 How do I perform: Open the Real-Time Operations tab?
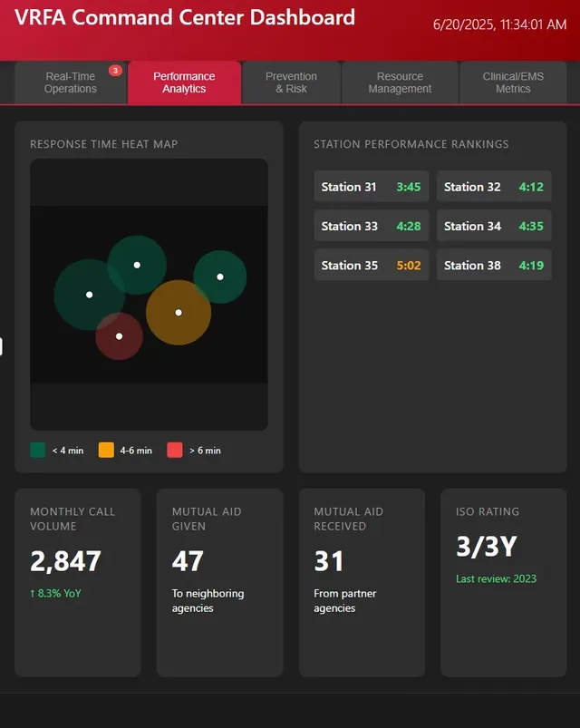coord(71,83)
